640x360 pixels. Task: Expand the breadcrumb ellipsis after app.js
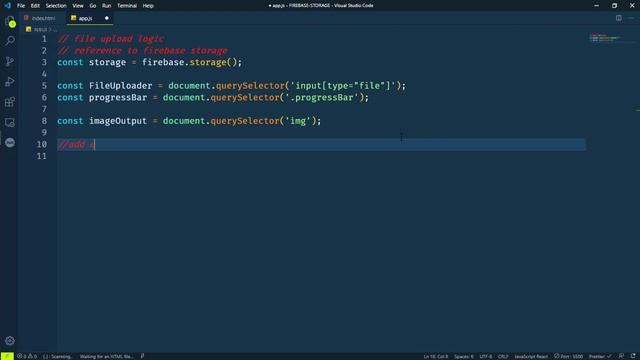[55, 29]
